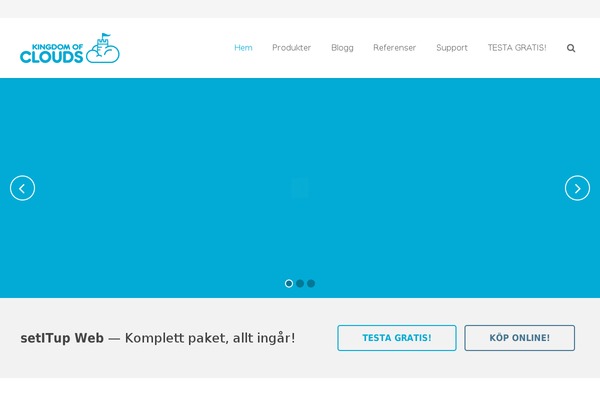Viewport: 600px width, 400px height.
Task: Go to Support page
Action: click(x=452, y=48)
